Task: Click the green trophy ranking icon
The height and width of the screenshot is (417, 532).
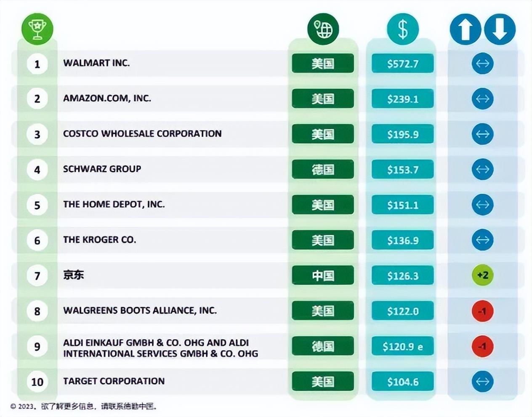Action: 37,29
